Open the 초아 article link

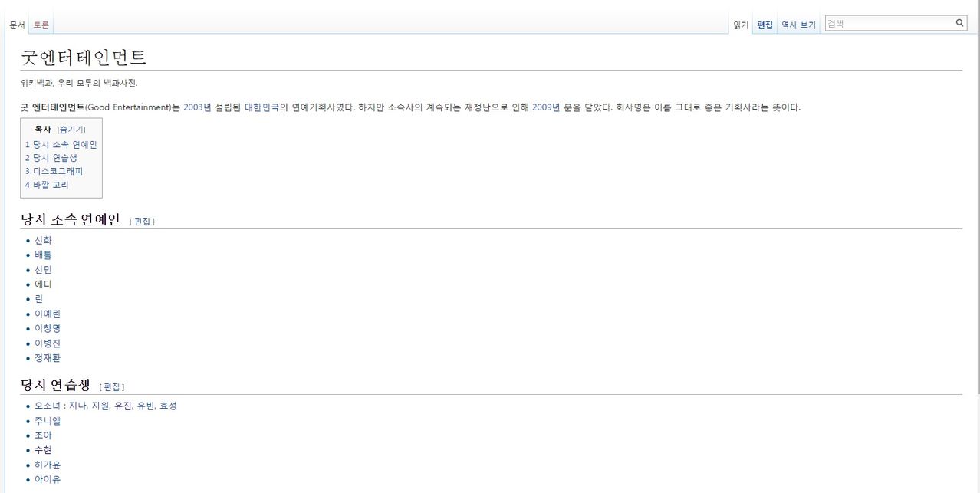coord(43,435)
